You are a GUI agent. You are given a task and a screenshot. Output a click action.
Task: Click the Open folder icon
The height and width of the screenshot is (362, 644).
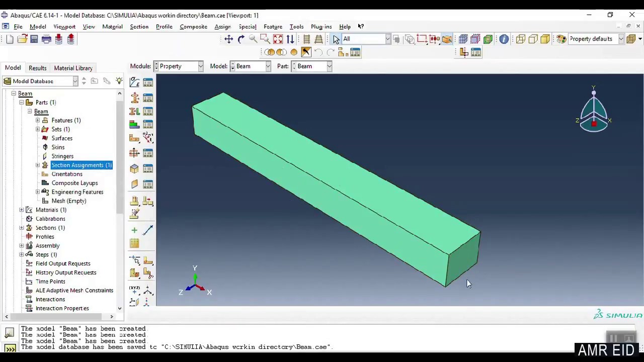tap(22, 39)
